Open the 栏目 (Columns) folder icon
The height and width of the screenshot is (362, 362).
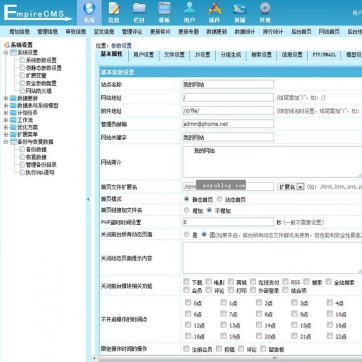139,8
